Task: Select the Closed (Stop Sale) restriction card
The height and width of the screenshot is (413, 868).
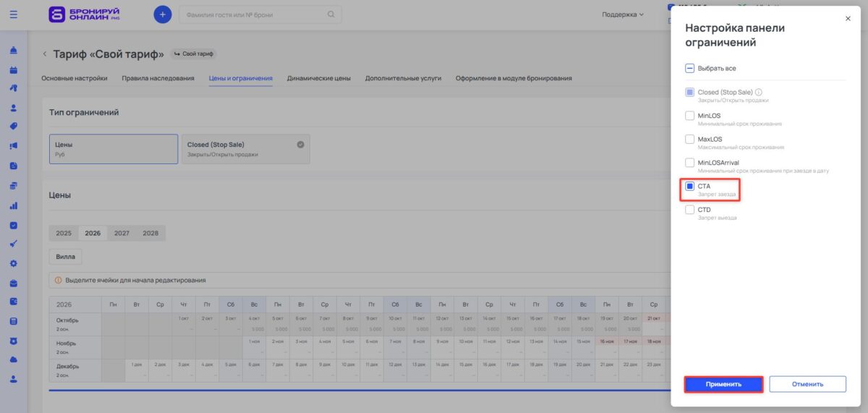Action: (245, 149)
